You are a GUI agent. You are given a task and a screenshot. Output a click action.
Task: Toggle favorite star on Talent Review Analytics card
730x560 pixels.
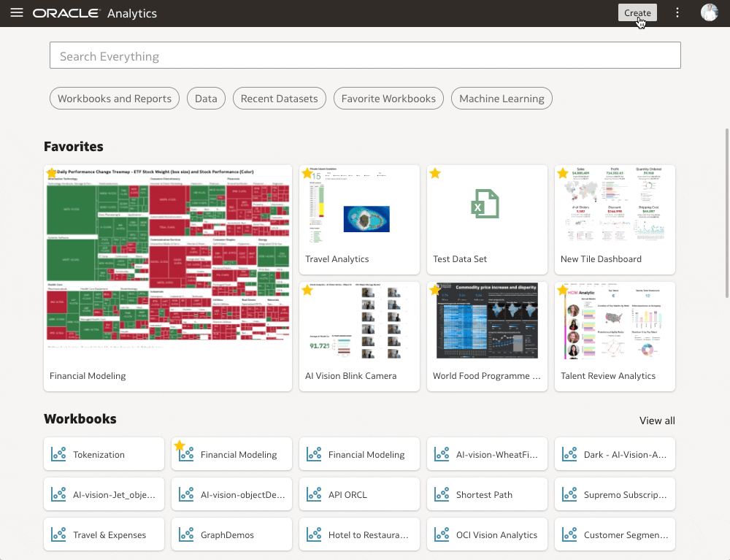(x=562, y=291)
